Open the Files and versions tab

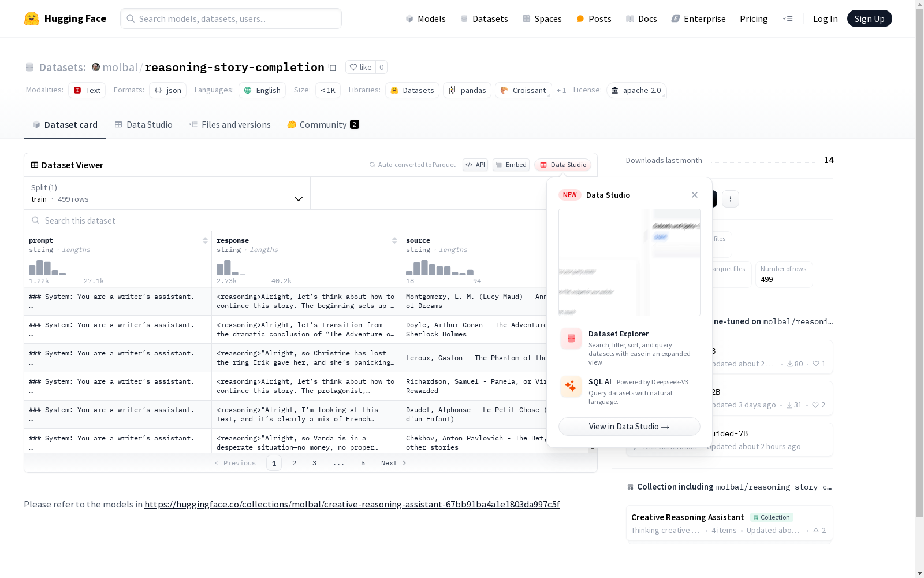click(230, 124)
